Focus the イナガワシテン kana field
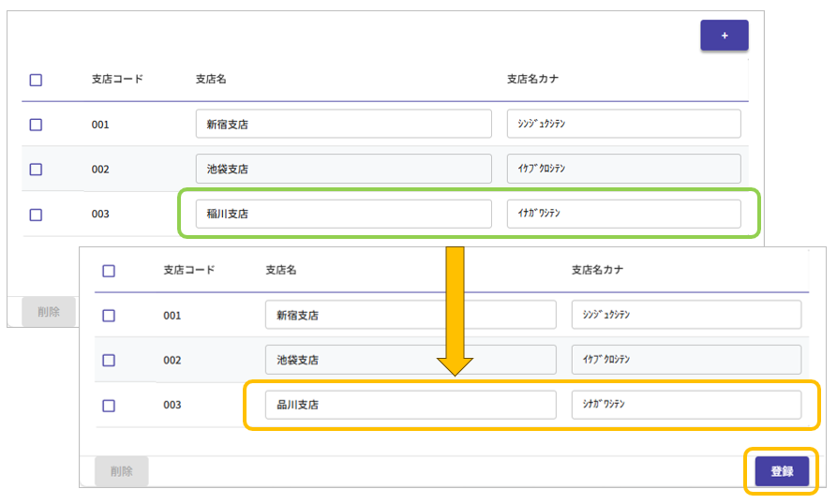This screenshot has height=504, width=837. [x=623, y=214]
